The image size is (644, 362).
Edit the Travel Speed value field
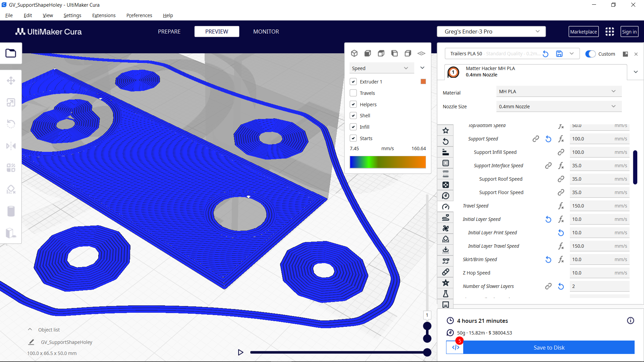tap(599, 206)
